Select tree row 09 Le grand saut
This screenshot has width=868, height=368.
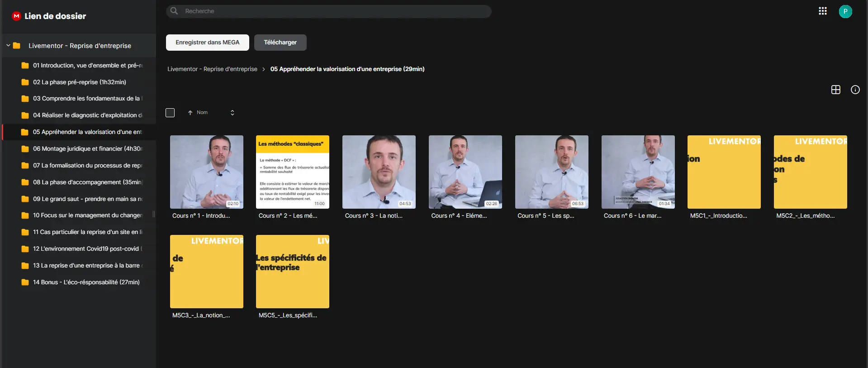[79, 199]
